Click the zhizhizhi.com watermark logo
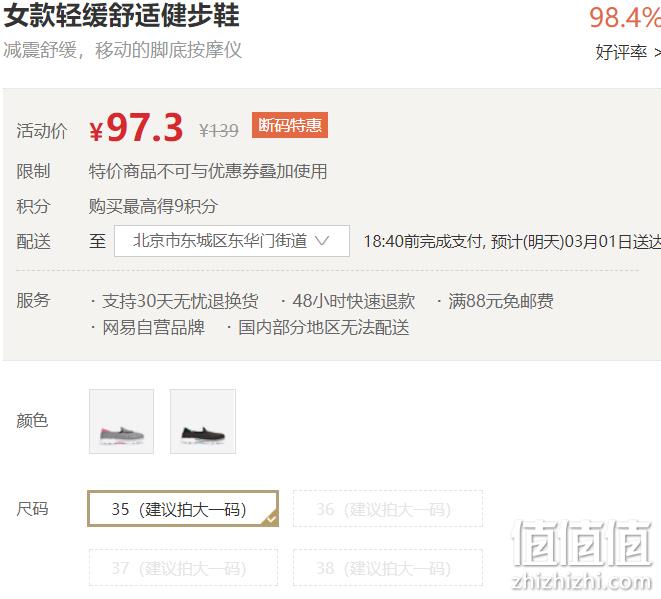The image size is (661, 599). [x=582, y=554]
